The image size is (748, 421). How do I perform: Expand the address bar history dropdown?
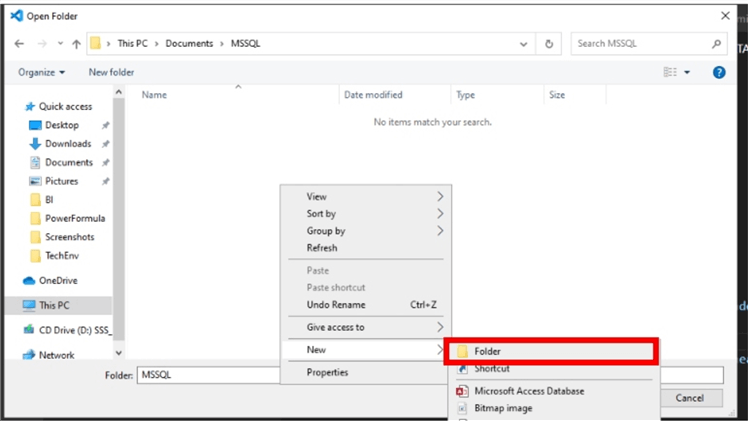(x=524, y=44)
